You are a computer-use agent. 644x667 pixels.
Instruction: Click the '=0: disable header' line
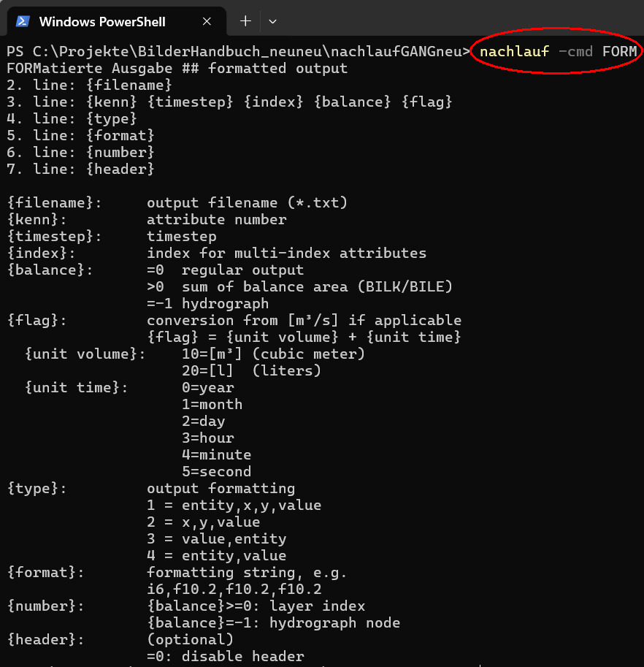[226, 656]
